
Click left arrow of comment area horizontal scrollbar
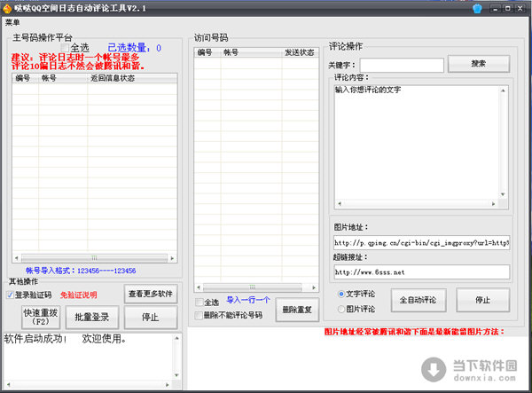pyautogui.click(x=340, y=204)
